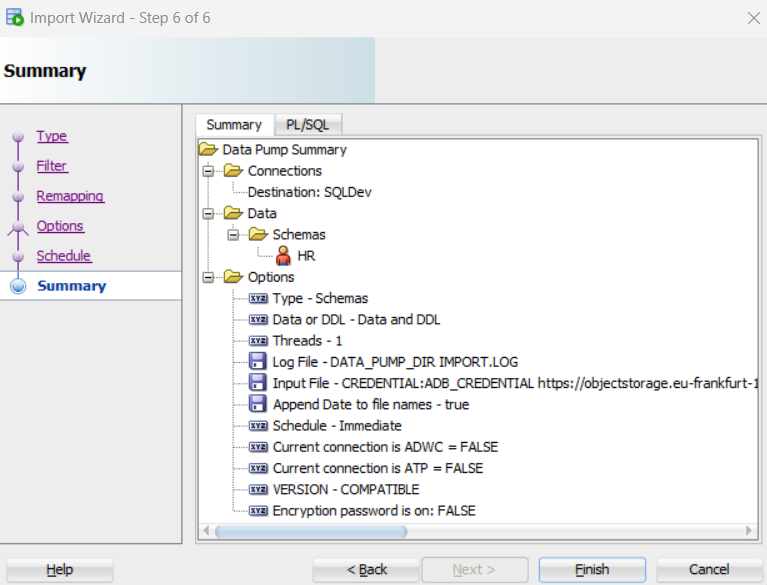Screen dimensions: 767x585
Task: Click the xyz icon beside ADWC = FALSE
Action: (258, 447)
